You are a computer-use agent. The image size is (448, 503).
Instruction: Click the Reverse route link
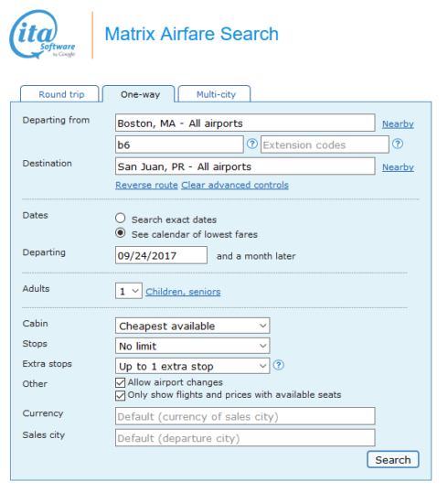(146, 185)
